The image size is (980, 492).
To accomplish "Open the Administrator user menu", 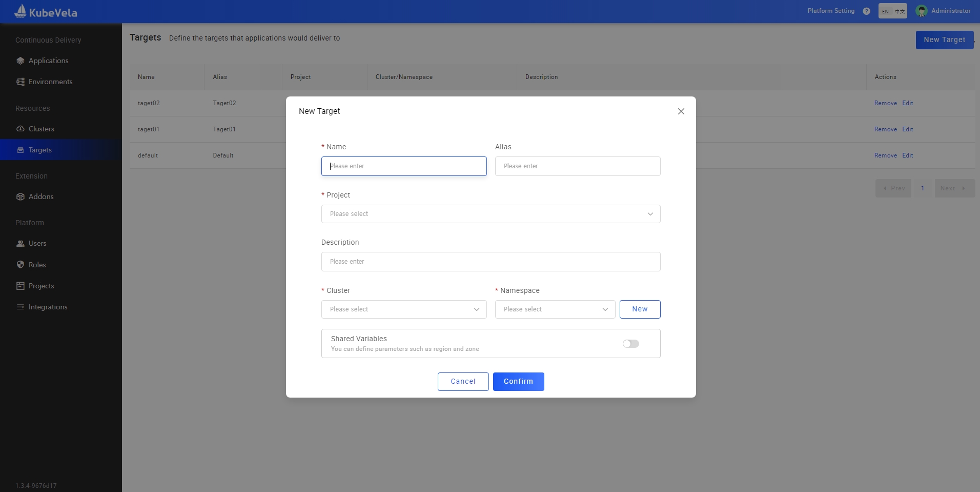I will pos(943,11).
